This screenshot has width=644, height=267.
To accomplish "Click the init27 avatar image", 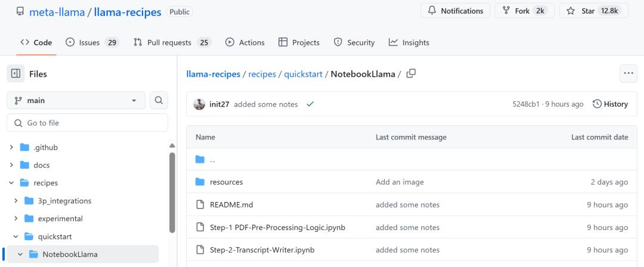I will point(199,104).
